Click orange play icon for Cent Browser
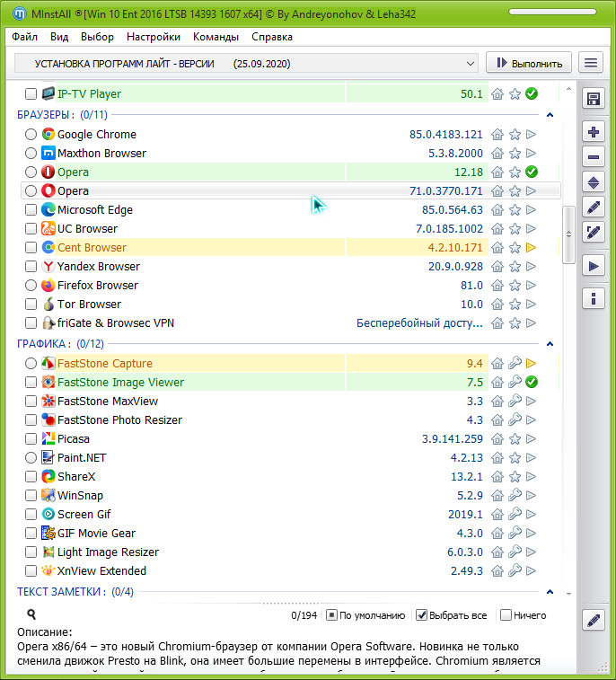The height and width of the screenshot is (680, 616). coord(531,248)
